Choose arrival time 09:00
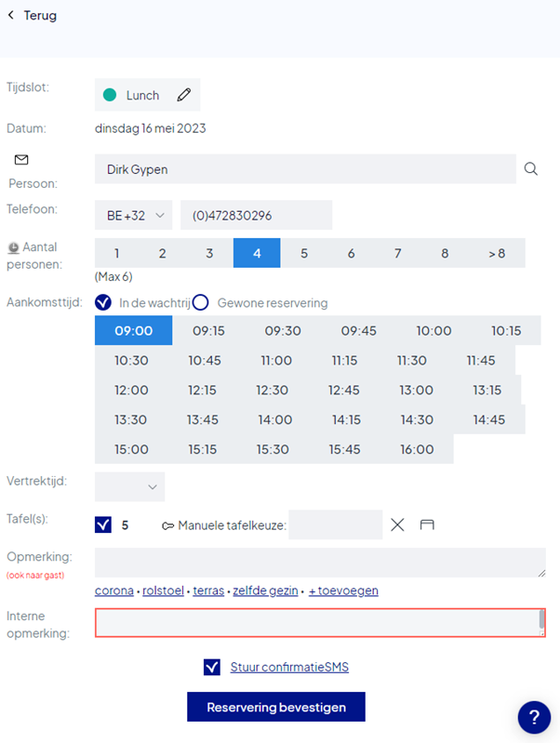The width and height of the screenshot is (560, 743). (x=133, y=330)
